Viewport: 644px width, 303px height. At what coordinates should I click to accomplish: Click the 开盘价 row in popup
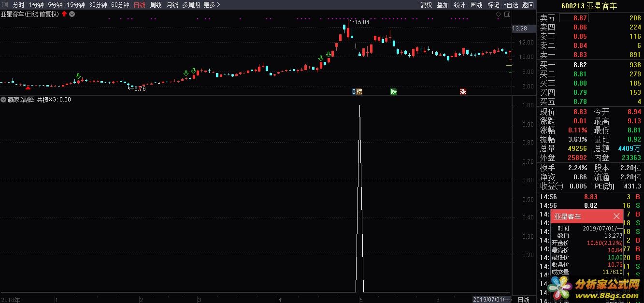(x=587, y=243)
